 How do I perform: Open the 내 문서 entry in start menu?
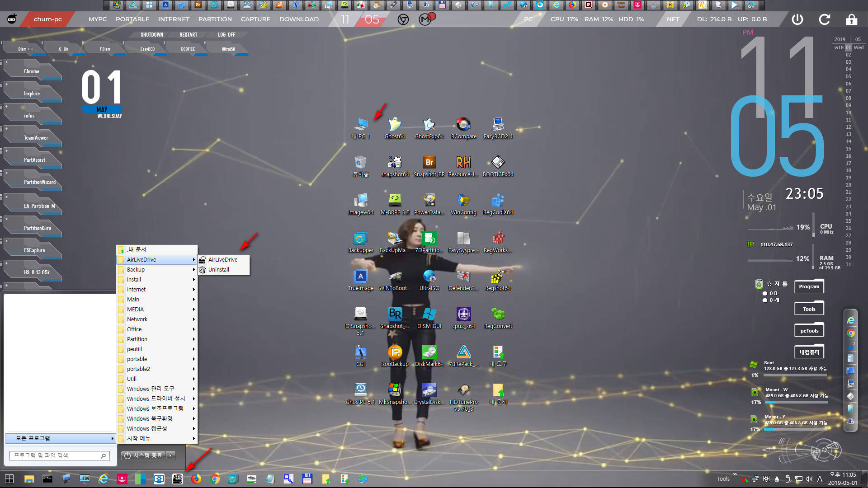tap(157, 249)
